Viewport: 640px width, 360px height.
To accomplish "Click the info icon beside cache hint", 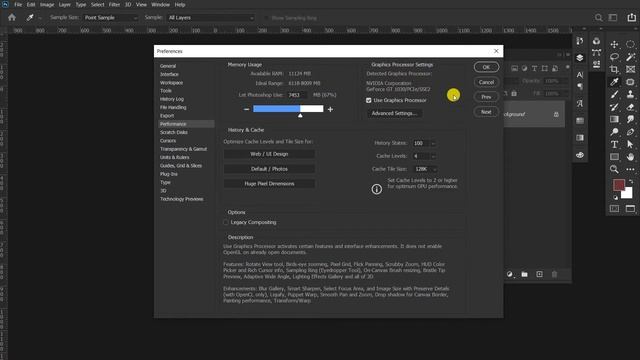I will 377,189.
